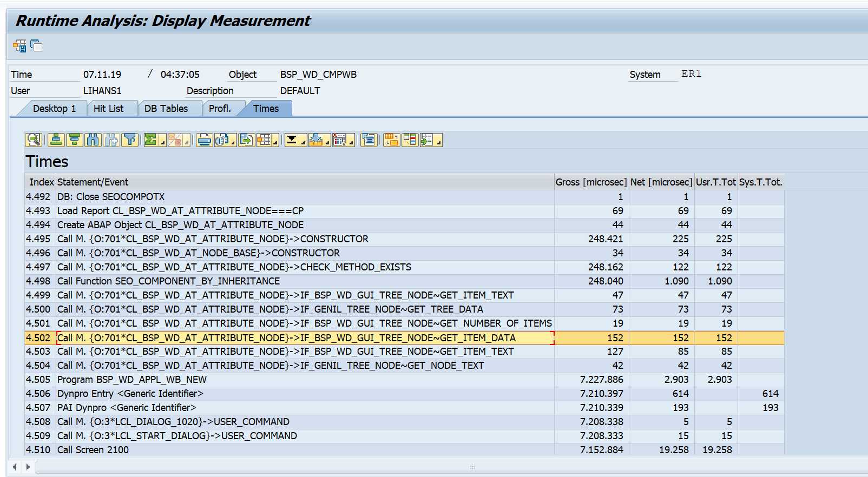Open the DB Tables tab
This screenshot has height=477, width=868.
point(166,109)
